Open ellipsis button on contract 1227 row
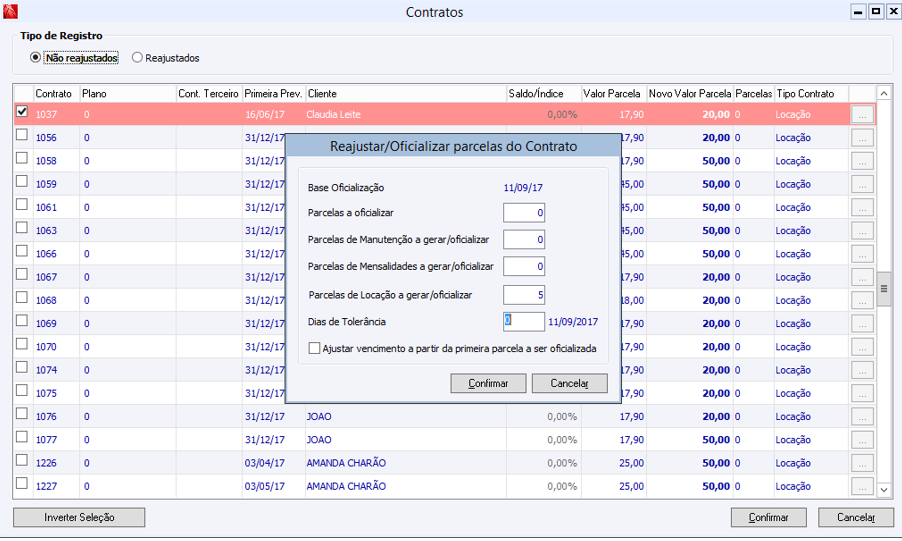This screenshot has width=902, height=541. coord(862,486)
